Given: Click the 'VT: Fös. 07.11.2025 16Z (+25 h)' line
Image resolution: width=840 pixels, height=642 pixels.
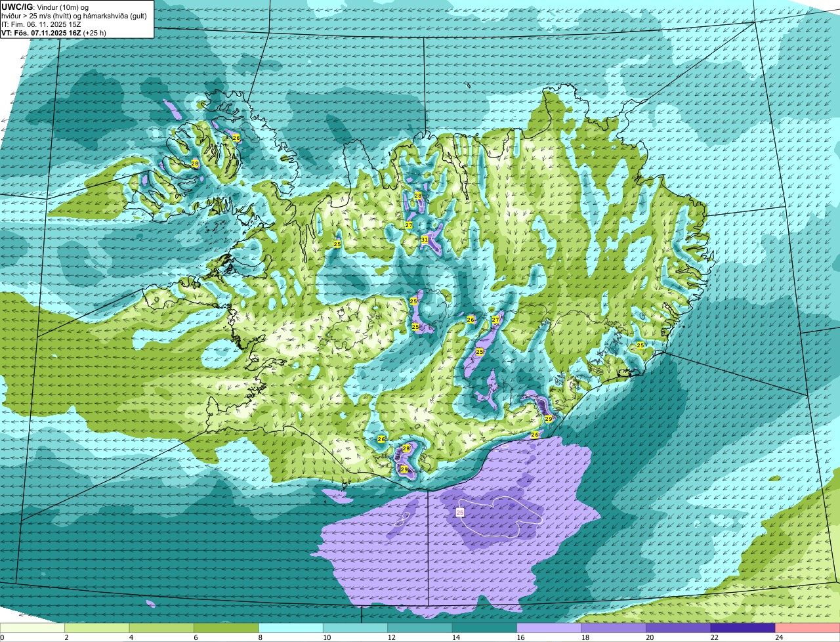Looking at the screenshot, I should (x=54, y=33).
